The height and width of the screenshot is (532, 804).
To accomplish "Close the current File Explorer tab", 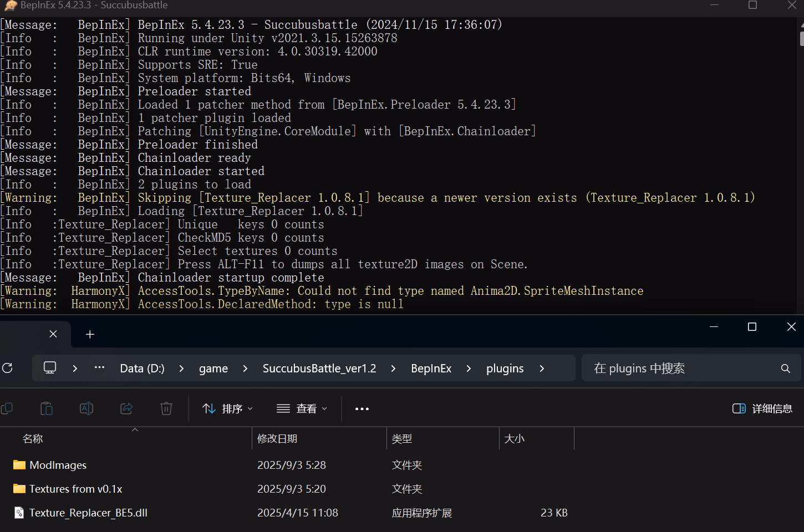I will click(53, 334).
